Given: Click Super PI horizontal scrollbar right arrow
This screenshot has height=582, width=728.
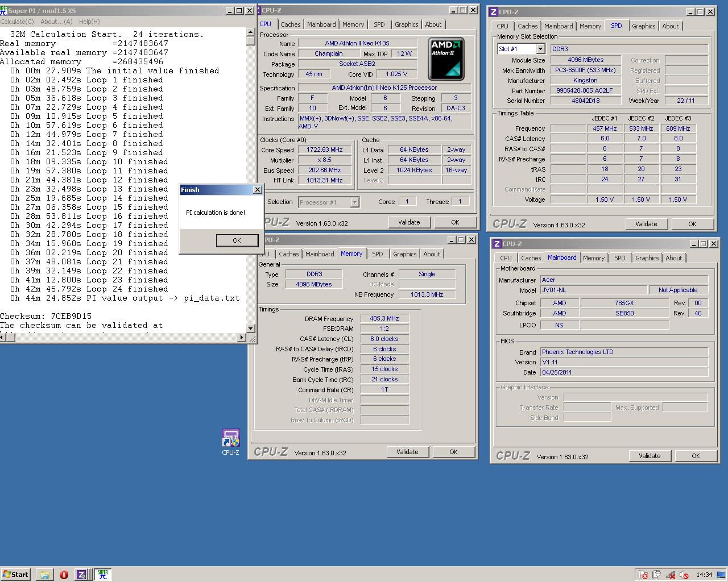Looking at the screenshot, I should pos(242,337).
